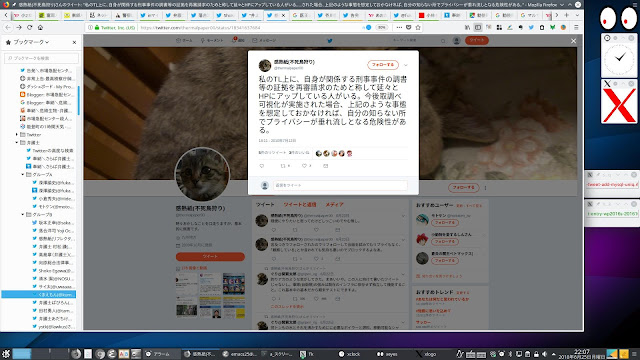
Task: Open メッセージ in Twitter top nav
Action: [x=264, y=40]
